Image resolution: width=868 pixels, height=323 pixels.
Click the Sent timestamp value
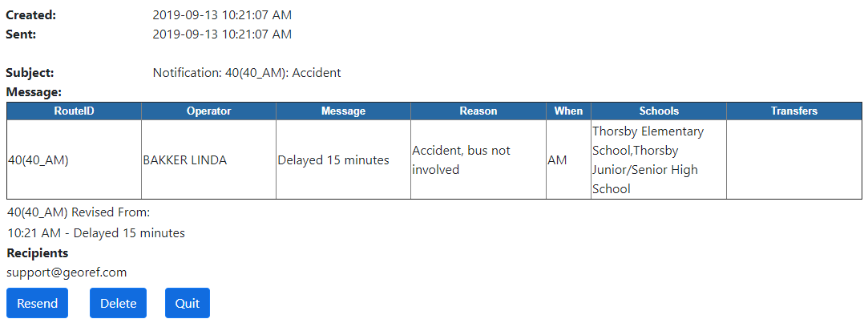pos(222,34)
